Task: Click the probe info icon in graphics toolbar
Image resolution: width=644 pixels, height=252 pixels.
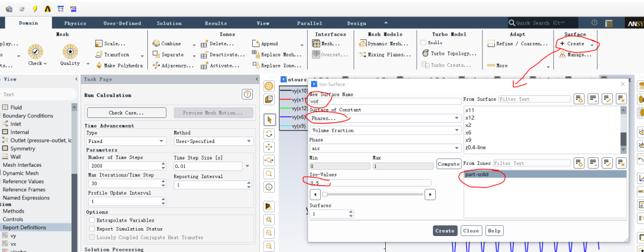Action: (x=269, y=186)
